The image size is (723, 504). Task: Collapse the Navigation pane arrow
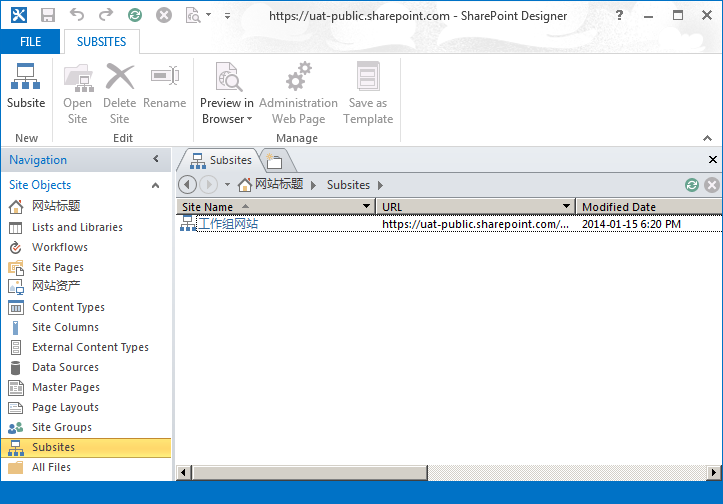tap(156, 159)
